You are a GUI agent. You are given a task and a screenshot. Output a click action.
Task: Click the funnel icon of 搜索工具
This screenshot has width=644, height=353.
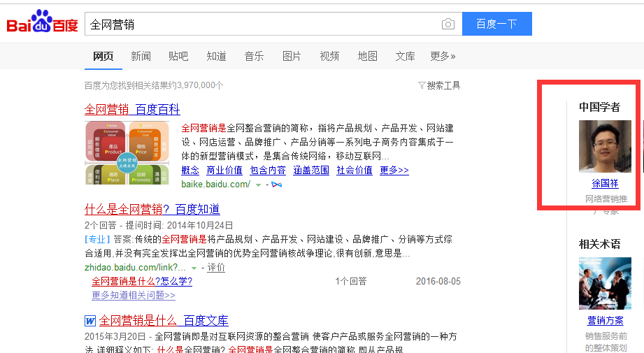pos(422,85)
